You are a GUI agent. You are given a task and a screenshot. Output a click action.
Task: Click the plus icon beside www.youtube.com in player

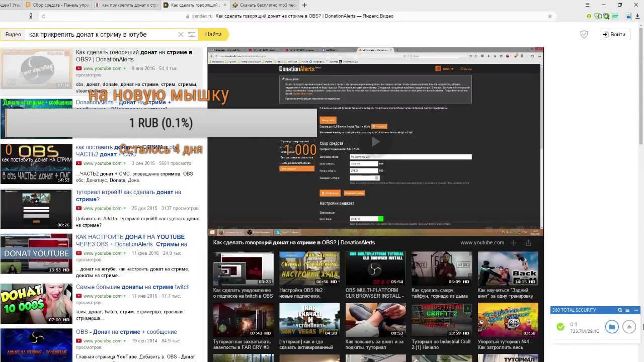point(513,242)
